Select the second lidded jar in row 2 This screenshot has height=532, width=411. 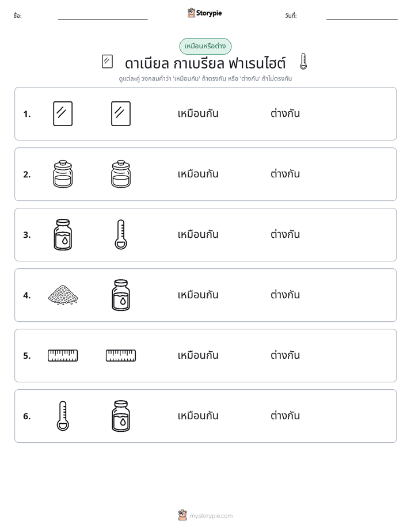click(x=121, y=174)
